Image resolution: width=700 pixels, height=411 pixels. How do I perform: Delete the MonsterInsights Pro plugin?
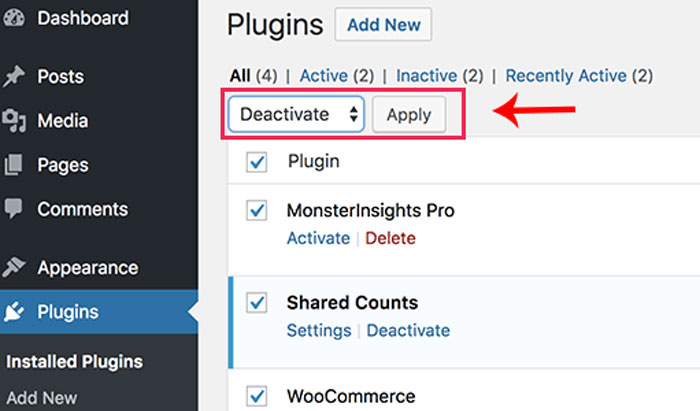coord(390,238)
